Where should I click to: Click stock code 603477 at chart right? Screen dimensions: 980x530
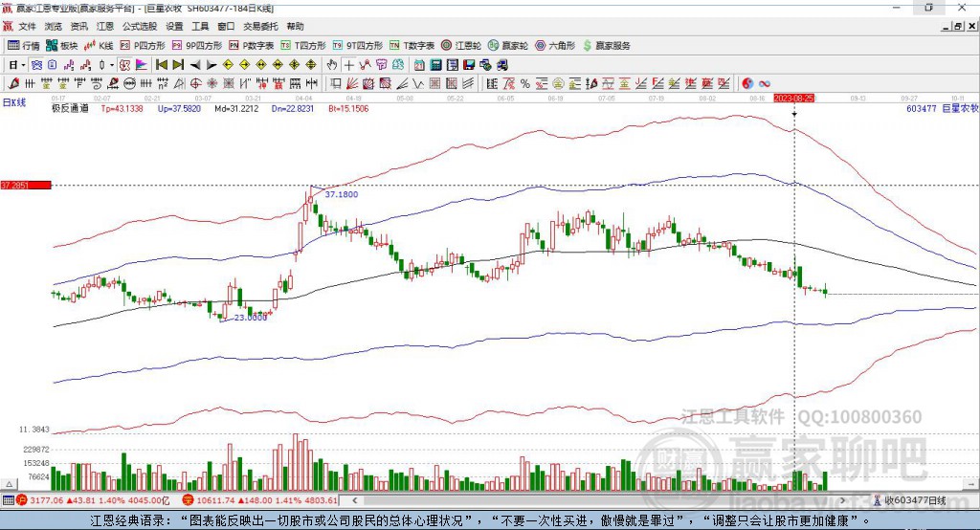(x=922, y=108)
